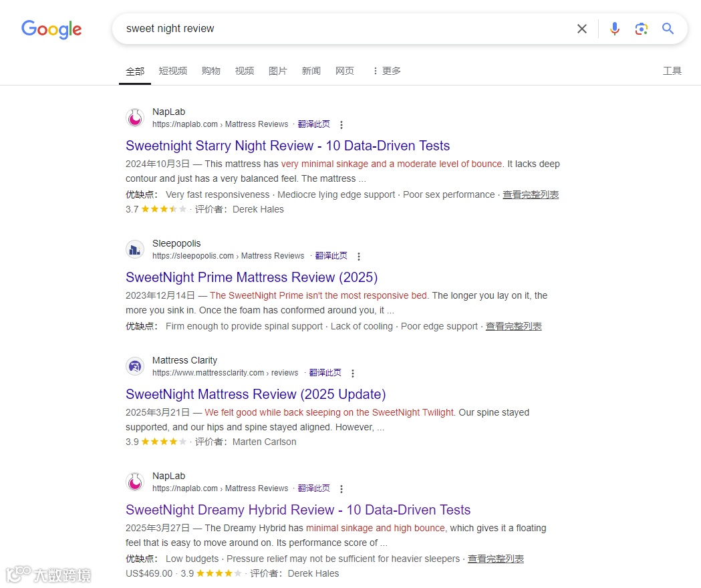Open Google Lens image search icon
The image size is (701, 588).
(641, 29)
